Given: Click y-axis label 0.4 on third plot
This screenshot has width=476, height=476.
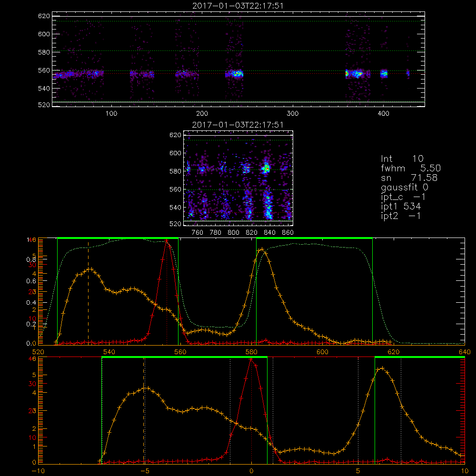Looking at the screenshot, I should click(31, 303).
